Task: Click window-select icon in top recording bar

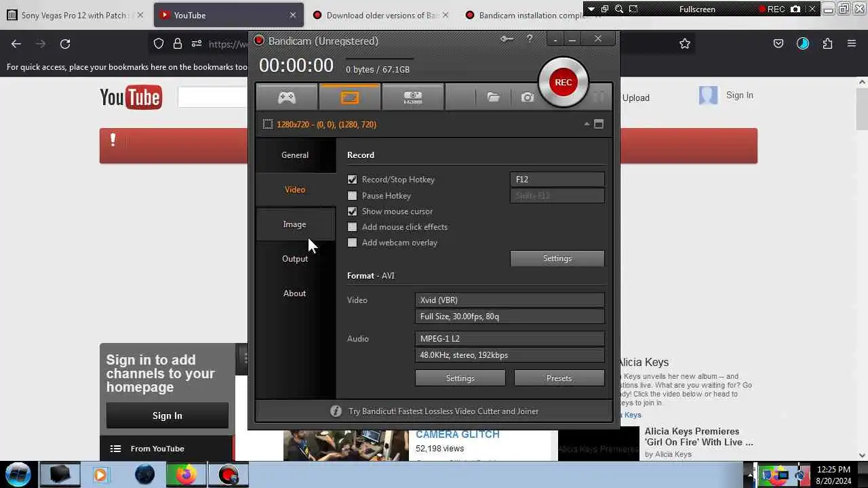Action: click(x=605, y=9)
